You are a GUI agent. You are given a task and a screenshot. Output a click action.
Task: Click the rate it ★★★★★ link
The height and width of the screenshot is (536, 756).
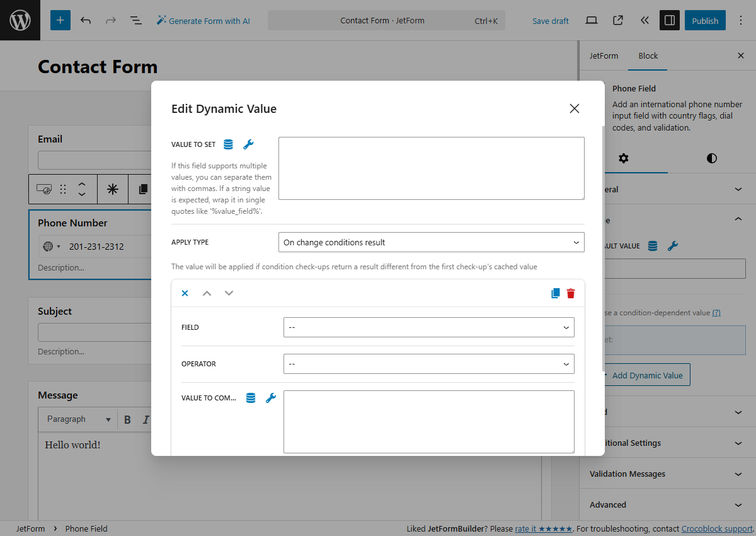pos(544,528)
